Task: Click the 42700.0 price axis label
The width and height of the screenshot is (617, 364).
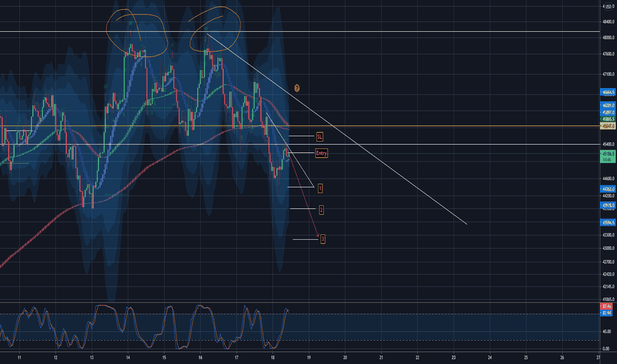Action: (608, 261)
